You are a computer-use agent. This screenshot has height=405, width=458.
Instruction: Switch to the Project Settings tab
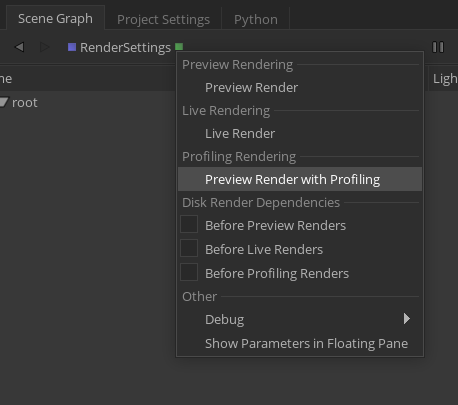[x=163, y=19]
